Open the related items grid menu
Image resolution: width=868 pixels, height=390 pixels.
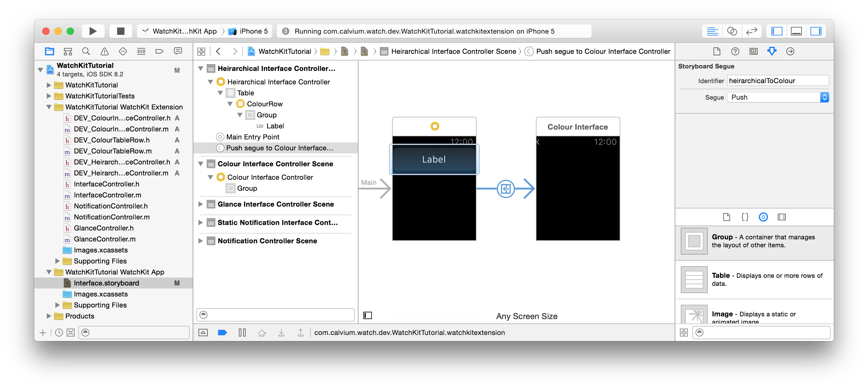pos(201,51)
